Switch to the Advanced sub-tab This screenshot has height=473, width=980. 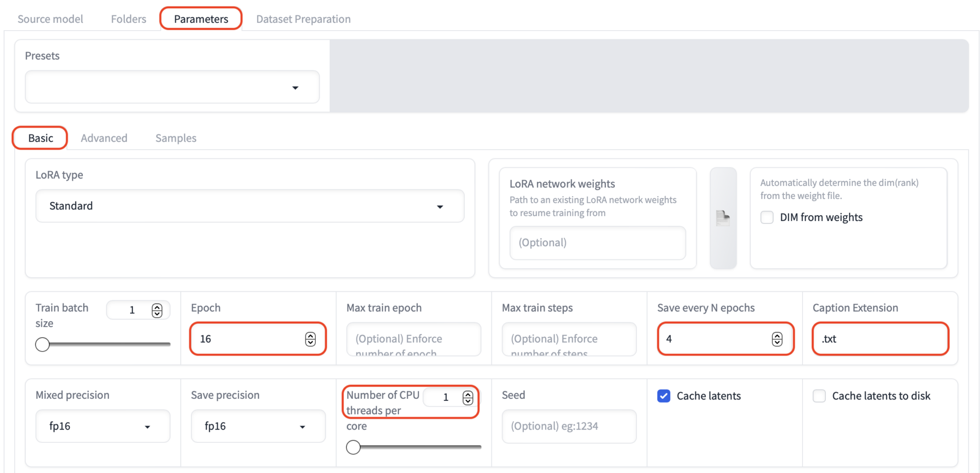[104, 138]
